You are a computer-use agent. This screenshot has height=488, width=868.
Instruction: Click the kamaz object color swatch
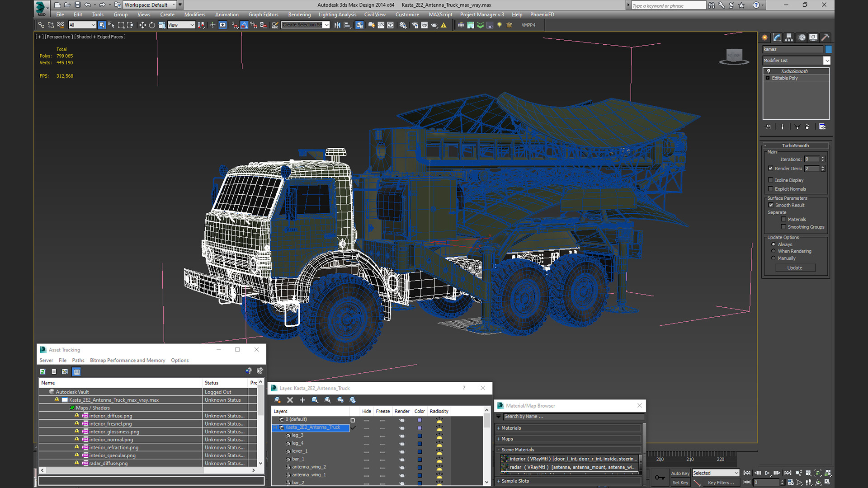(828, 49)
